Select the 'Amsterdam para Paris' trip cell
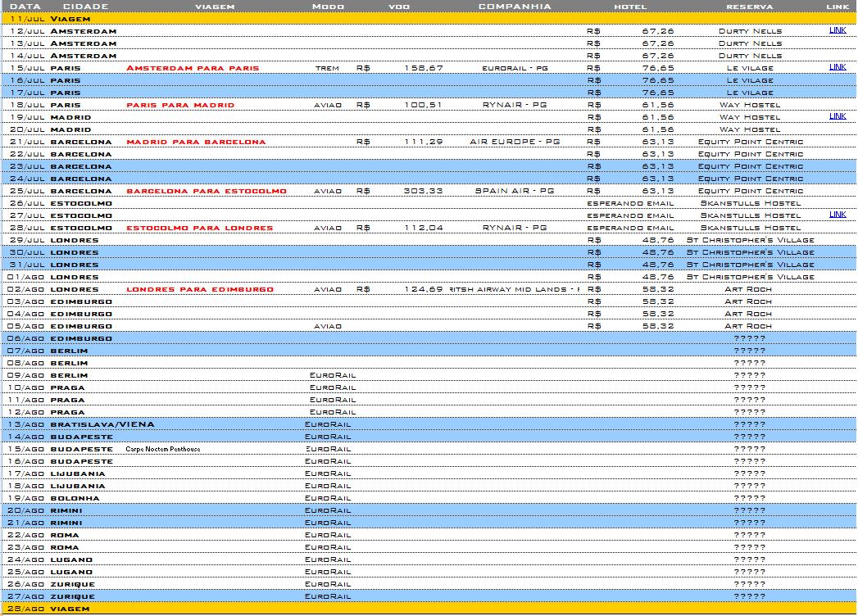Image resolution: width=858 pixels, height=616 pixels. (193, 68)
